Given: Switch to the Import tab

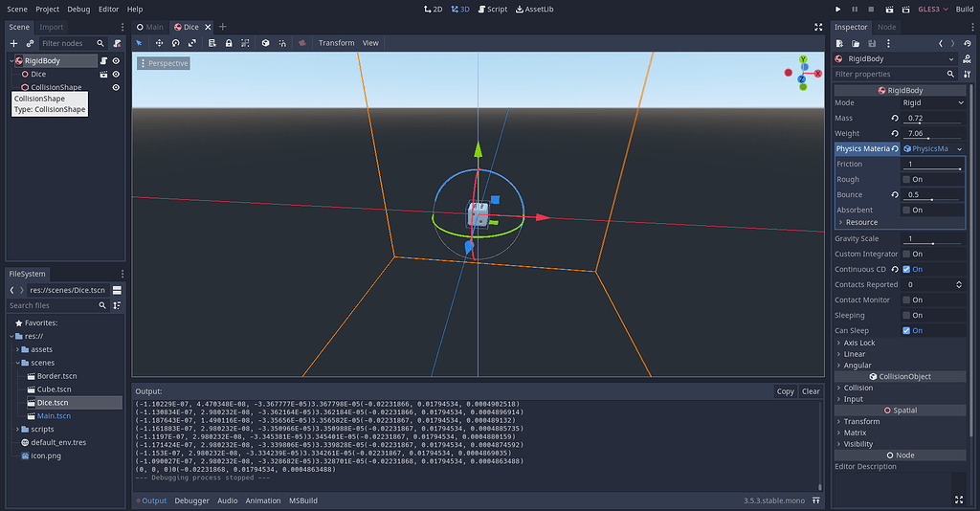Looking at the screenshot, I should [x=52, y=27].
